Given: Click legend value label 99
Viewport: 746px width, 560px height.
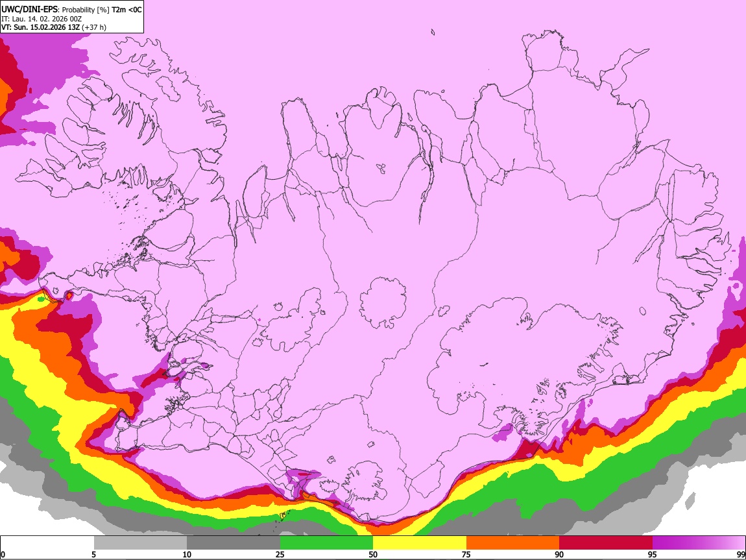Looking at the screenshot, I should coord(740,555).
